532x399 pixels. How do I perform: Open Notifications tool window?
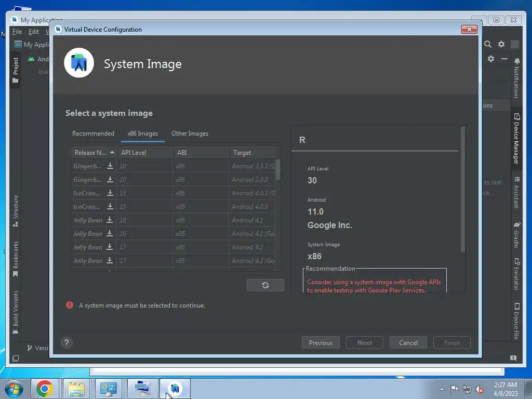point(516,78)
